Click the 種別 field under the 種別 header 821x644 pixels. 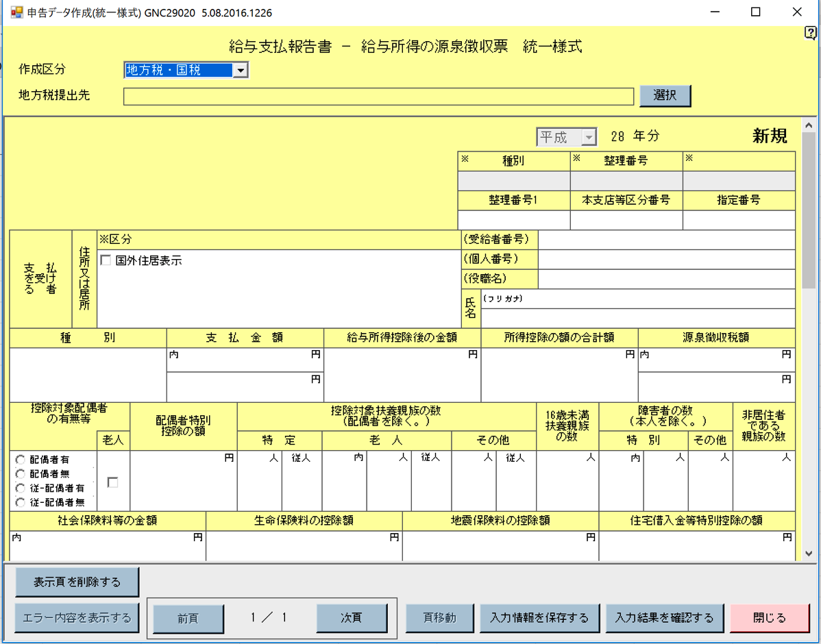(x=88, y=375)
